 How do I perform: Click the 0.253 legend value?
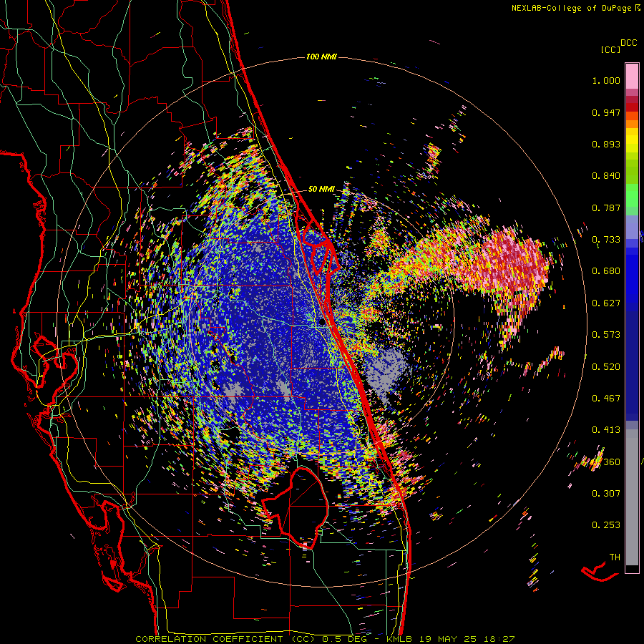606,525
